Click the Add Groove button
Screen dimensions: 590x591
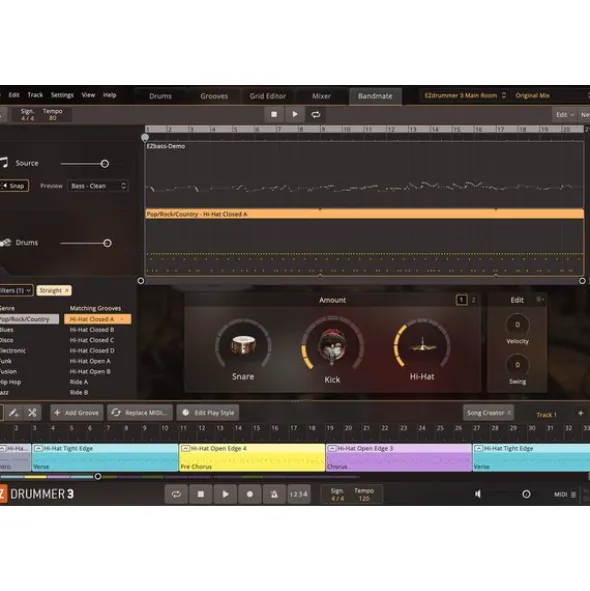(77, 413)
